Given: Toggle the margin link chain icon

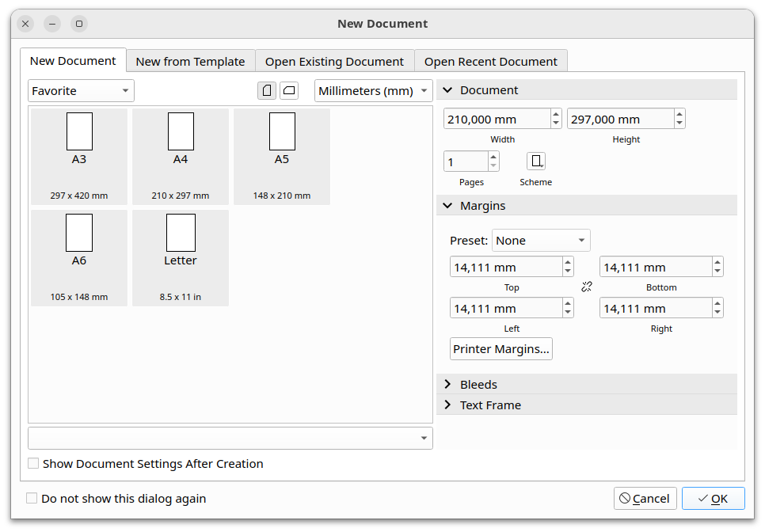Looking at the screenshot, I should click(x=587, y=287).
